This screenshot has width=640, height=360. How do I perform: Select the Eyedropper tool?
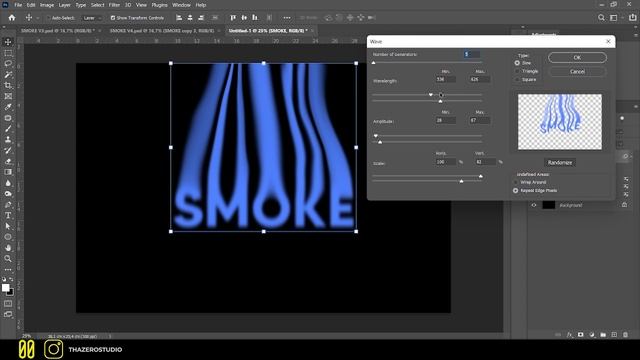coord(8,107)
